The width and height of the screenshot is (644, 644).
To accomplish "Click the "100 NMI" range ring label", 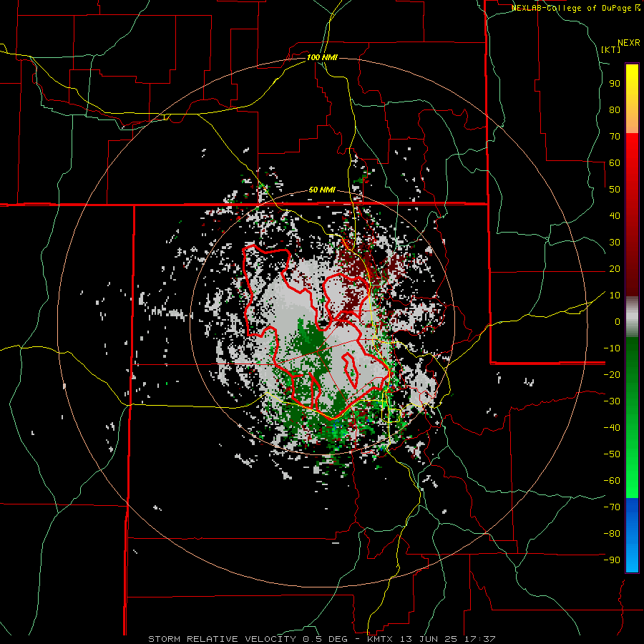I will tap(322, 57).
